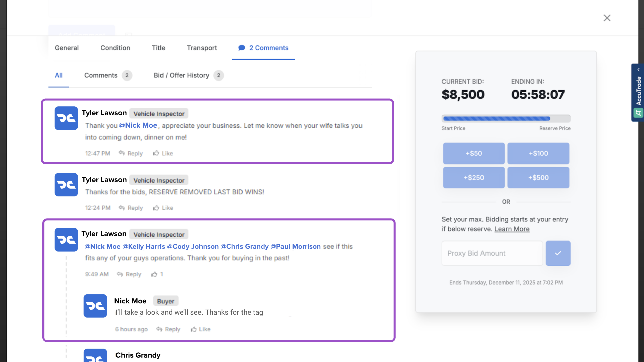
Task: Click the @Chris Grandy mention
Action: pyautogui.click(x=245, y=246)
